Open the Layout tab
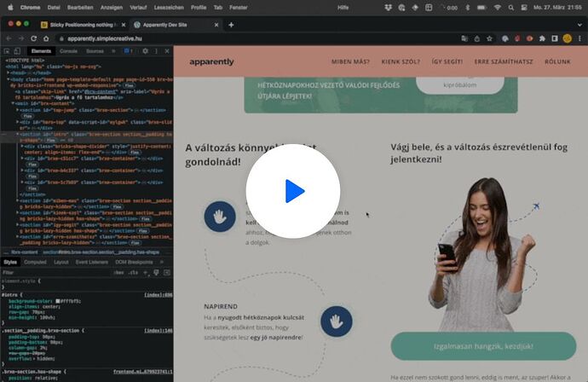This screenshot has width=588, height=382. point(61,262)
